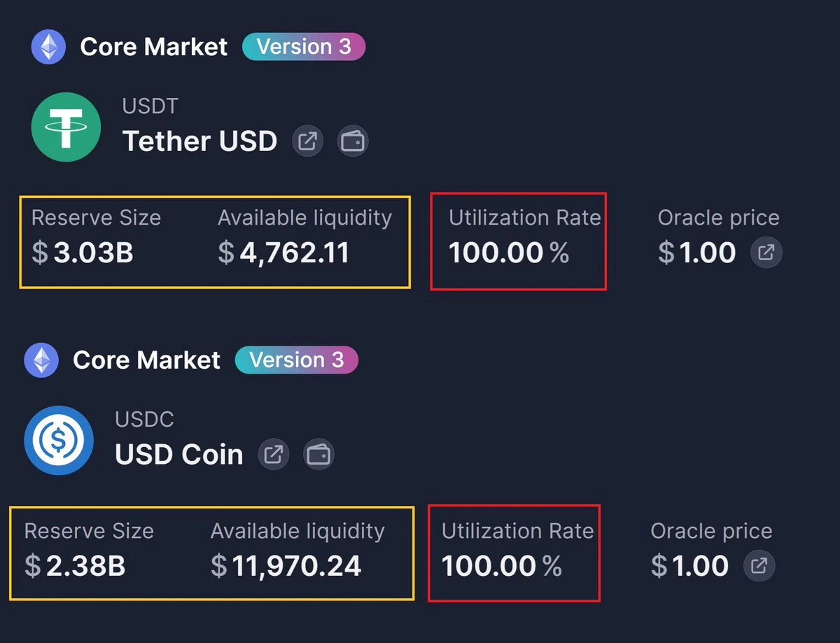Image resolution: width=840 pixels, height=643 pixels.
Task: Select the Version 3 badge for the USDT market
Action: pos(304,46)
